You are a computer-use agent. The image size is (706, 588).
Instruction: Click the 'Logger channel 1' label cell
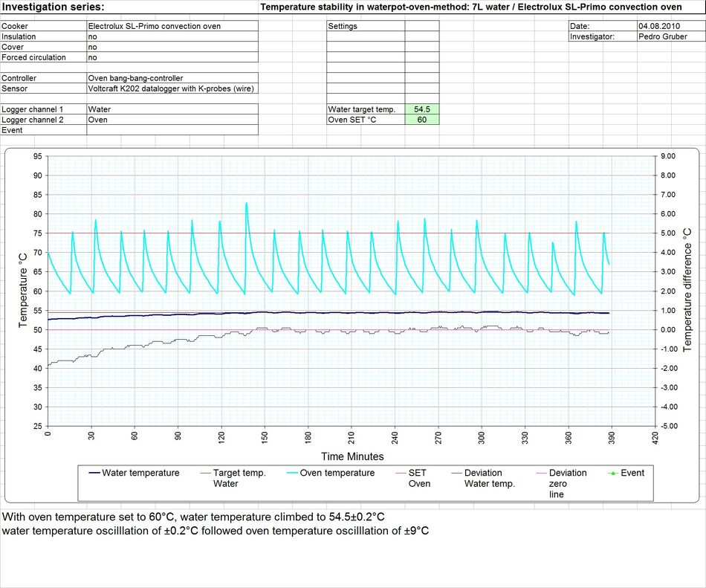(x=44, y=109)
